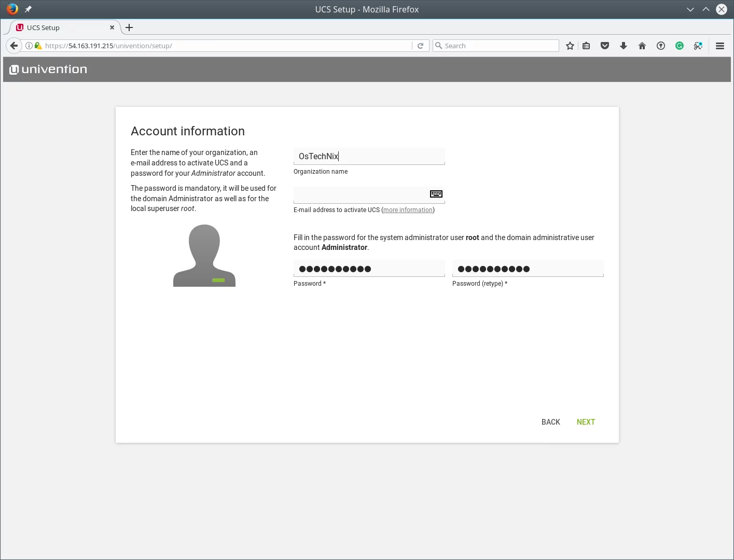This screenshot has height=560, width=734.
Task: Minimize the Firefox window
Action: point(690,9)
